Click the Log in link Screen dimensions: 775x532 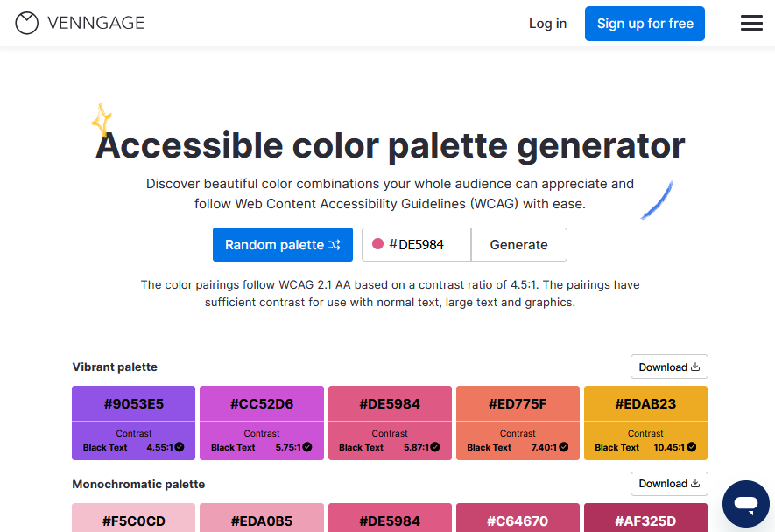(x=547, y=24)
